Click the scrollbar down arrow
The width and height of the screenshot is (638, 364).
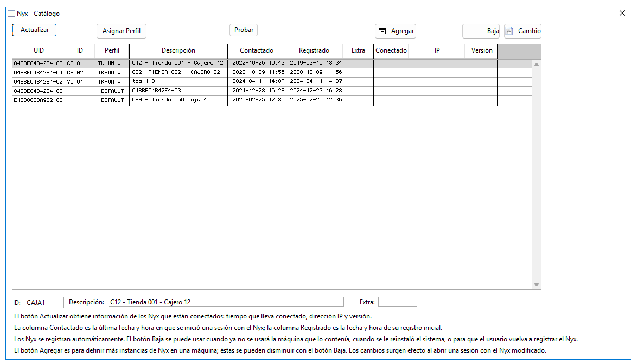click(536, 285)
